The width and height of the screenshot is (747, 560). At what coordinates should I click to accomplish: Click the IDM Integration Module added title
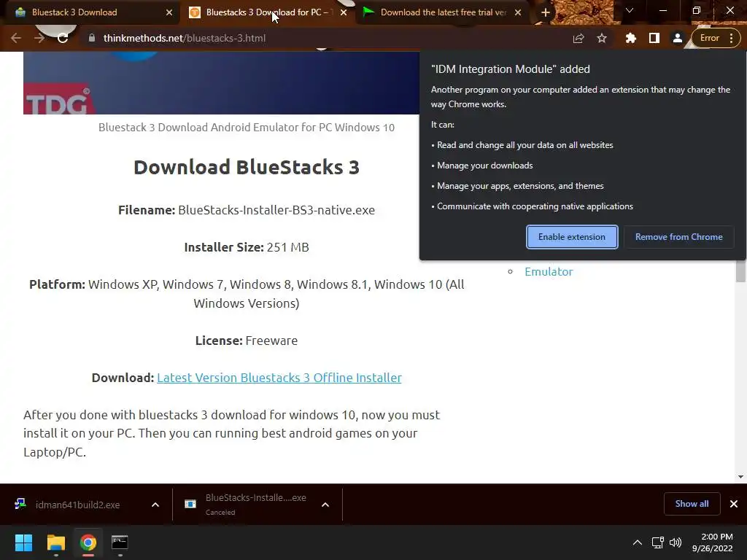click(x=510, y=69)
